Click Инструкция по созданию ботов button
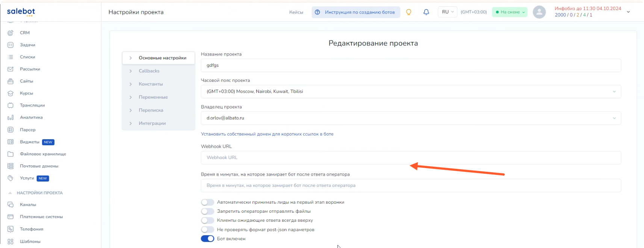The image size is (644, 248). tap(356, 12)
